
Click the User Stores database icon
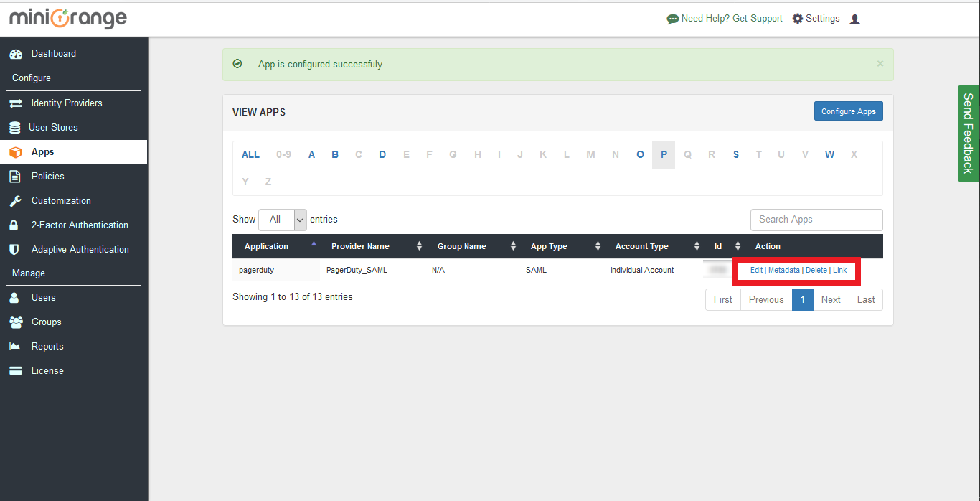click(15, 128)
